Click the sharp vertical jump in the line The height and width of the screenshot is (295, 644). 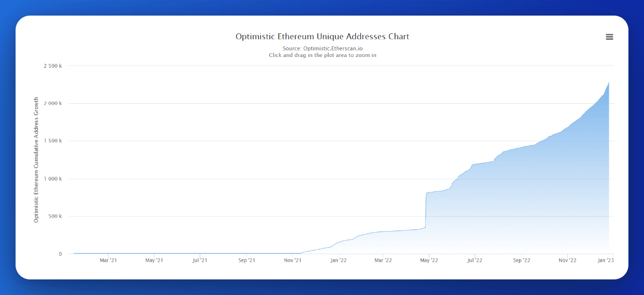pyautogui.click(x=426, y=210)
